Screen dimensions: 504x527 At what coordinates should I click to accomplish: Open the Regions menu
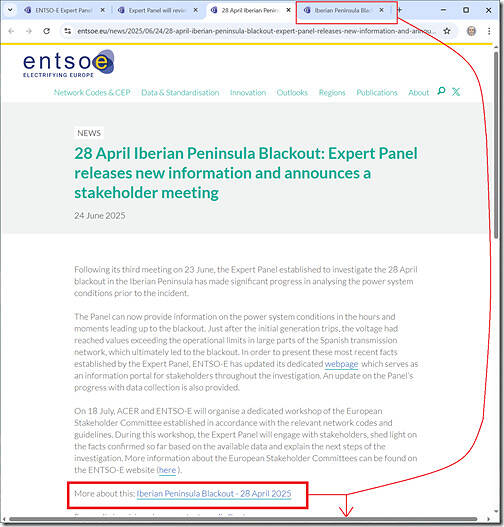click(x=332, y=92)
